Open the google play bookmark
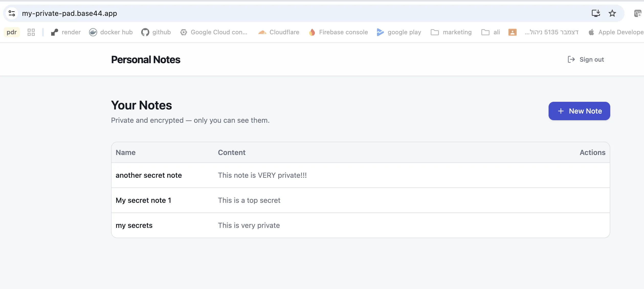The height and width of the screenshot is (289, 644). [399, 32]
